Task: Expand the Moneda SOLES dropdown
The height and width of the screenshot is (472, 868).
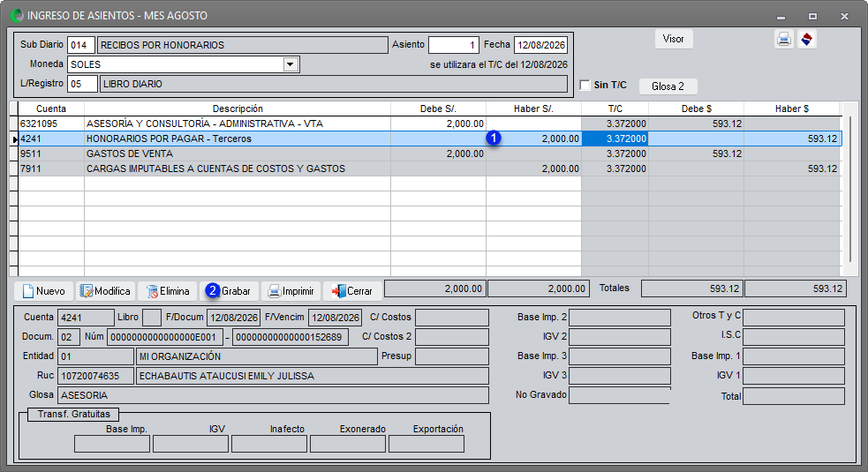Action: point(291,64)
